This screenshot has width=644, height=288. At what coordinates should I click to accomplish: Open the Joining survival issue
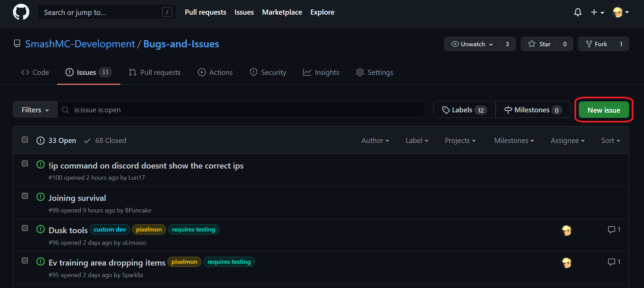77,198
